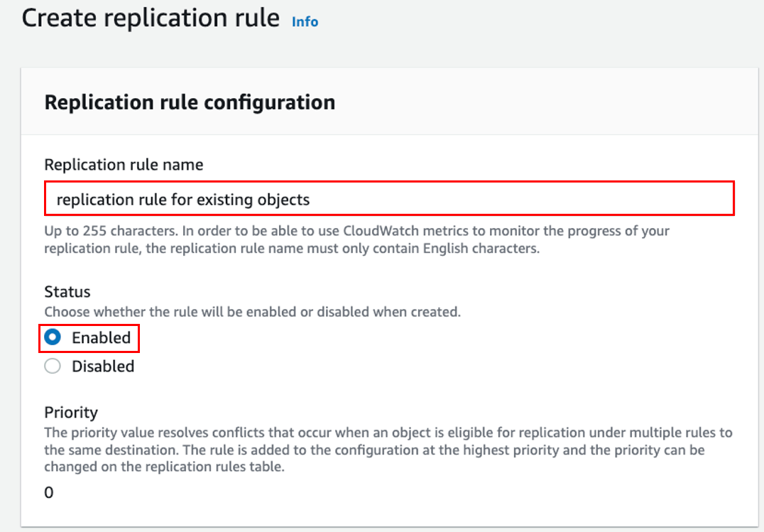The image size is (764, 532).
Task: Click the Replication rule configuration section header
Action: click(190, 102)
